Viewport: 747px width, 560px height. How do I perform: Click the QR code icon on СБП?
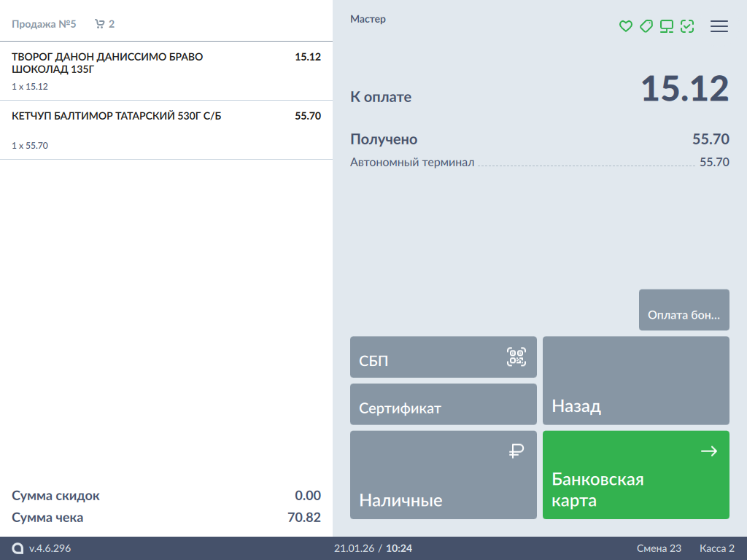(x=516, y=357)
